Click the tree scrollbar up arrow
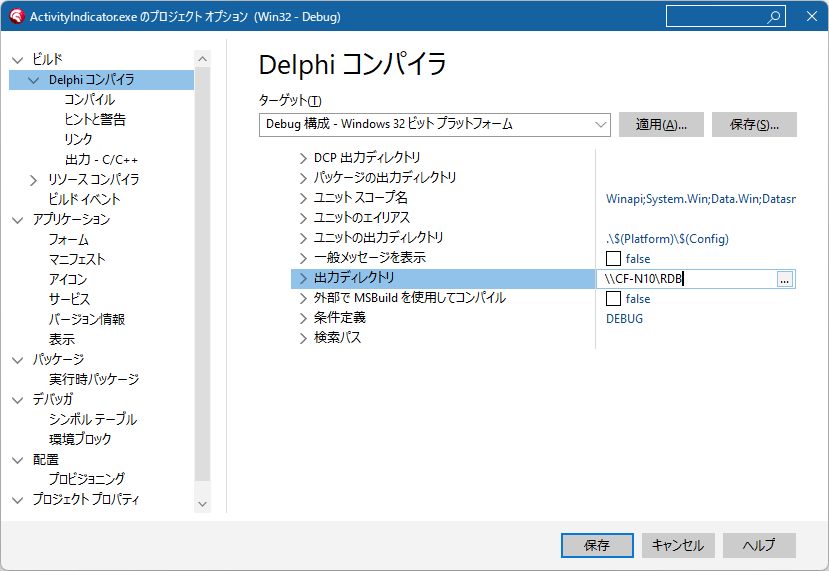Viewport: 829px width, 571px height. click(x=202, y=59)
